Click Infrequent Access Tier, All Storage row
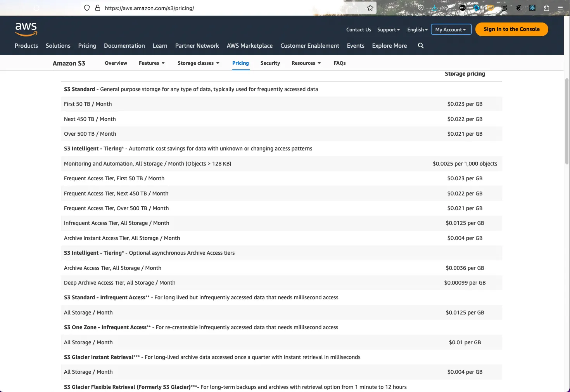 point(282,223)
